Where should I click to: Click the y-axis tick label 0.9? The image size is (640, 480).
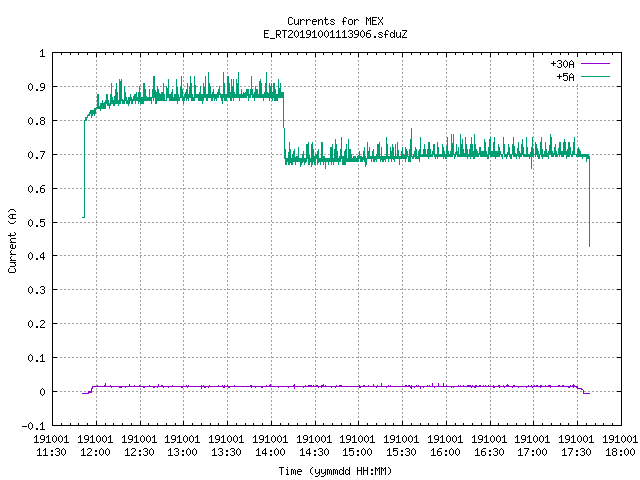pyautogui.click(x=36, y=87)
